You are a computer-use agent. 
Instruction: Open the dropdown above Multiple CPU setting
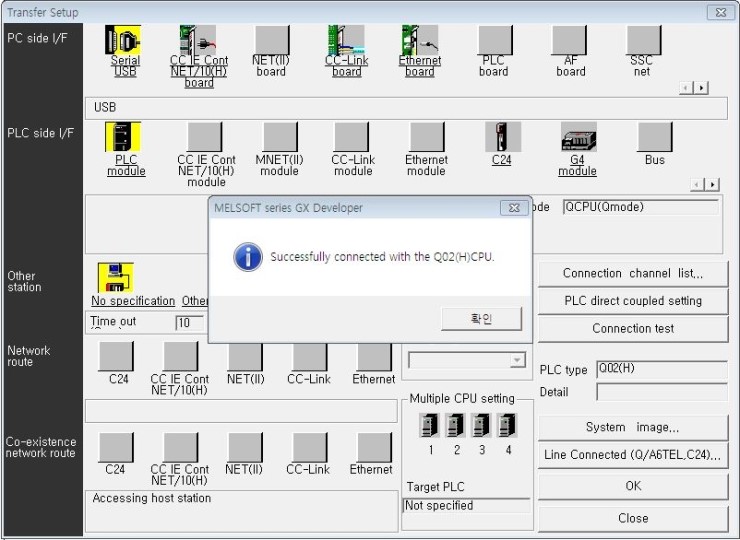pyautogui.click(x=517, y=361)
